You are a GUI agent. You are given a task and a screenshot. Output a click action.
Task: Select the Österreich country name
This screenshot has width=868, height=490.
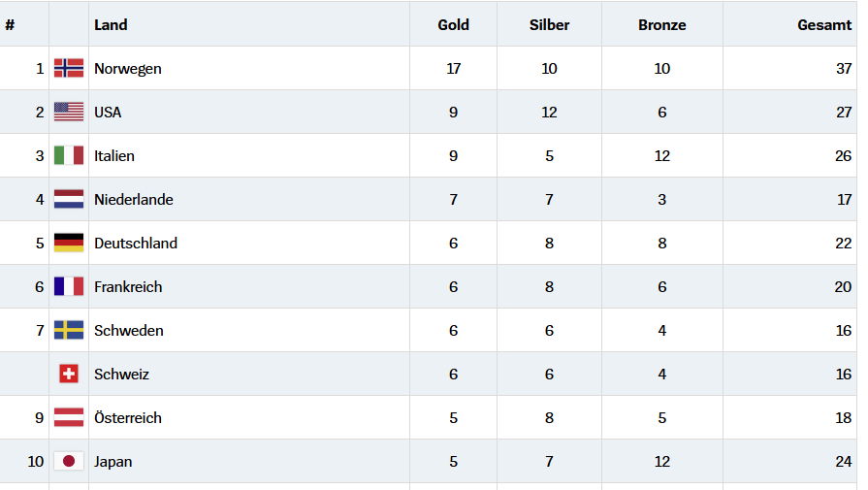coord(128,418)
